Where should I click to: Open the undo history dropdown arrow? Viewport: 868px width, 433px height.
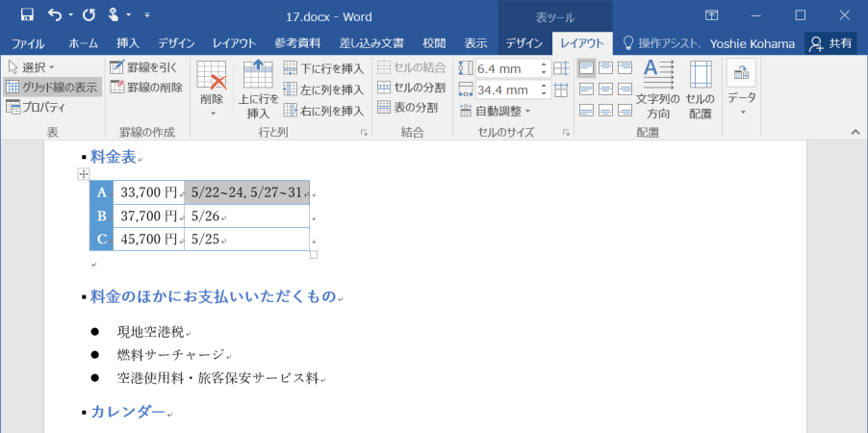tap(70, 15)
